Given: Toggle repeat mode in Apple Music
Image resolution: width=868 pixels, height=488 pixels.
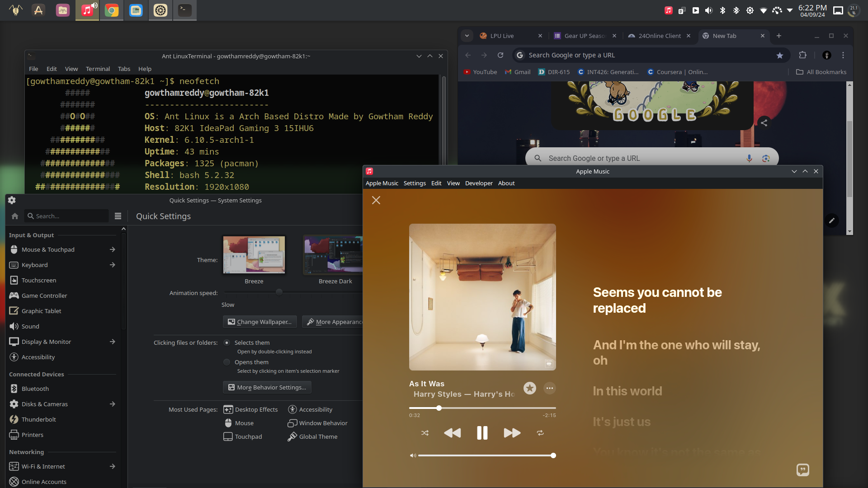Looking at the screenshot, I should point(540,433).
